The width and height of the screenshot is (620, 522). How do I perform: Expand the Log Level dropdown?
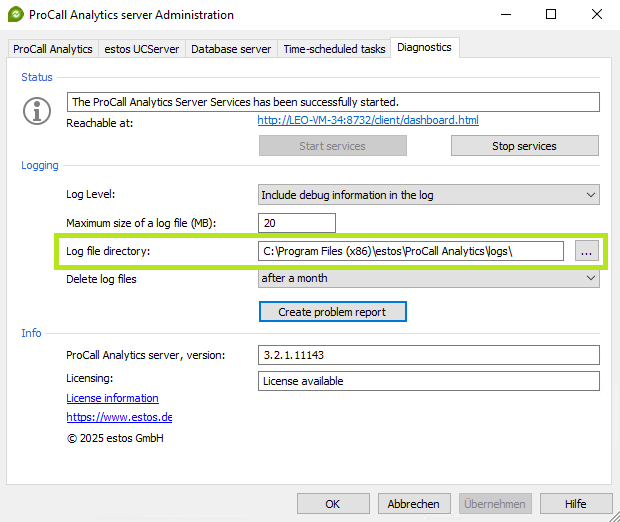pos(428,195)
